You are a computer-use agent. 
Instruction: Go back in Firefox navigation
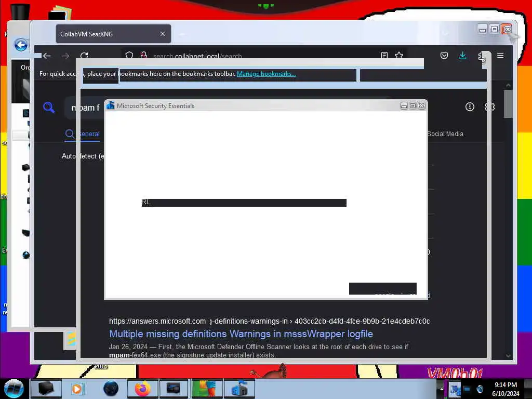click(47, 56)
